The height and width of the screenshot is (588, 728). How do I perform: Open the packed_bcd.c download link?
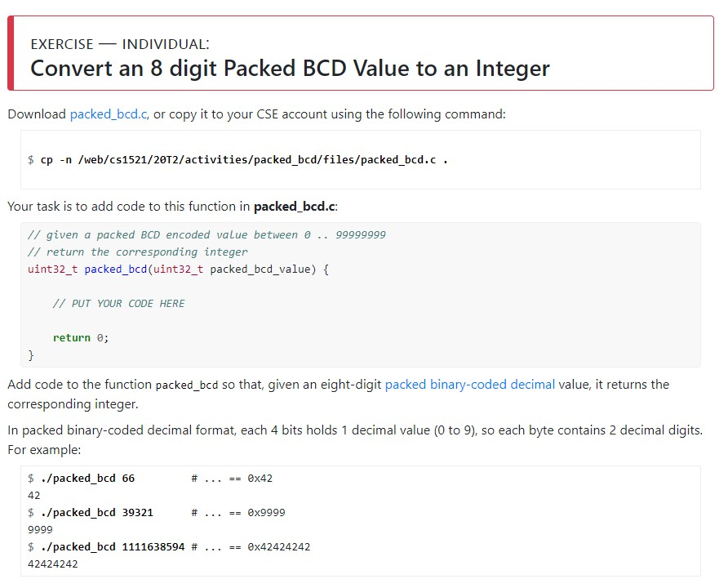(109, 114)
